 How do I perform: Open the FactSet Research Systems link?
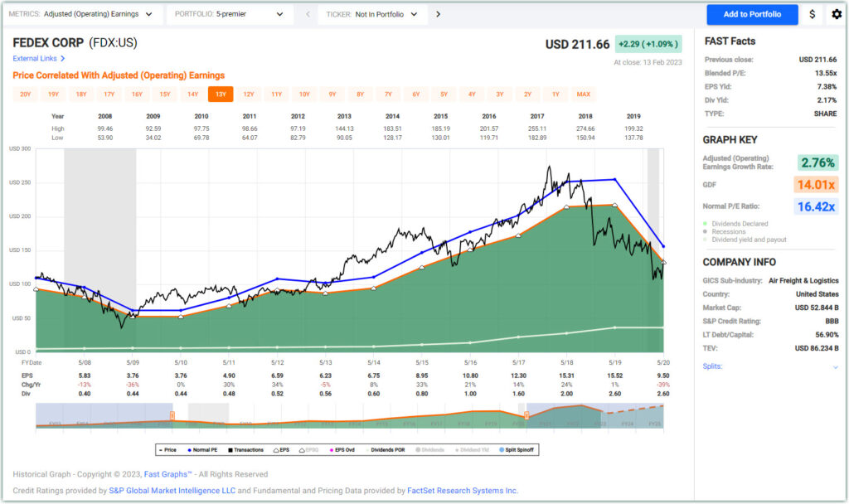[463, 491]
